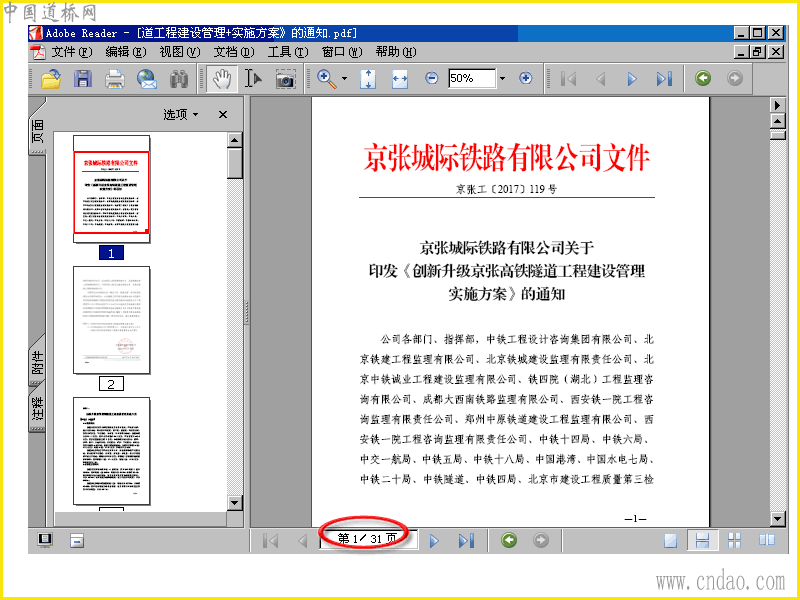Toggle full screen view icon at bottom left
Screen dimensions: 800x600
point(45,540)
